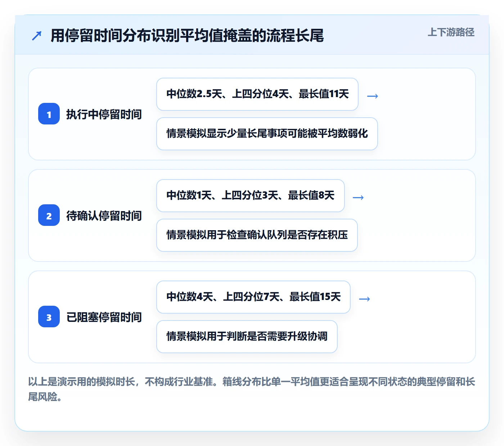Open card 情景模拟用于判断是否需要升级协调
Screen dimensions: 504x446
pos(247,337)
